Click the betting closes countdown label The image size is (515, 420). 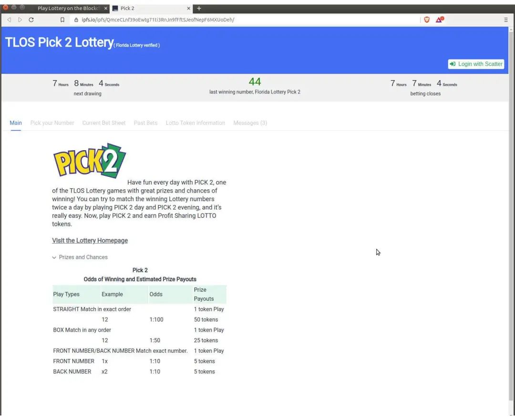click(x=425, y=93)
